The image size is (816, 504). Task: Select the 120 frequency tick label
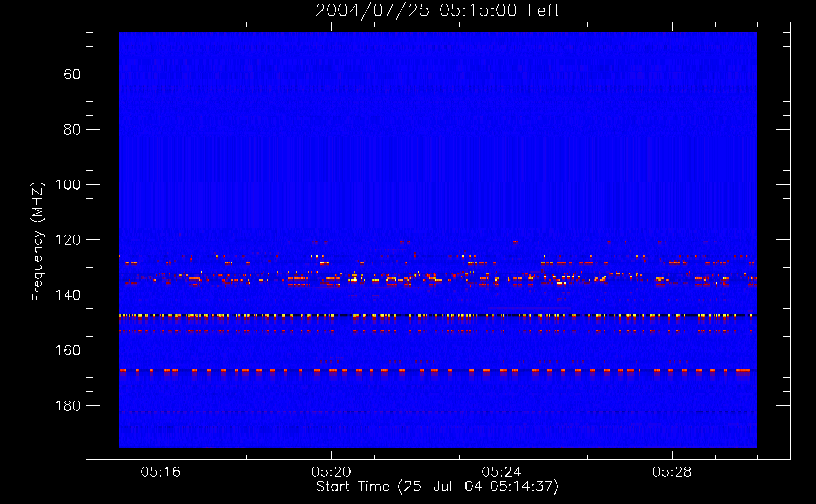68,240
